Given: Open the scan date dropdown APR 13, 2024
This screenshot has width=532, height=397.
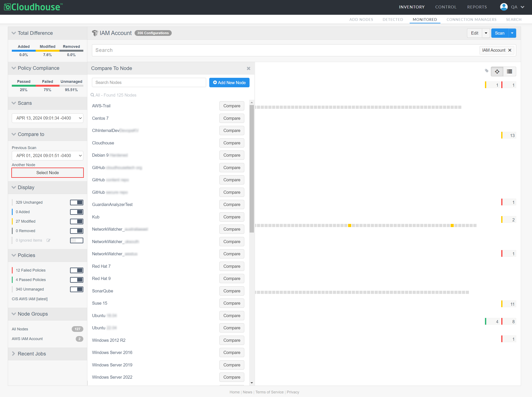Looking at the screenshot, I should 48,118.
